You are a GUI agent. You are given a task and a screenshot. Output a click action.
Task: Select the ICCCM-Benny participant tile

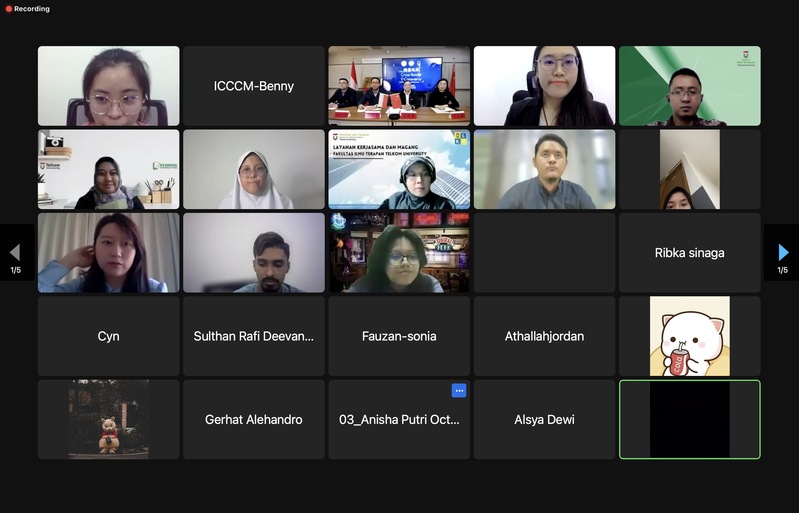coord(254,86)
